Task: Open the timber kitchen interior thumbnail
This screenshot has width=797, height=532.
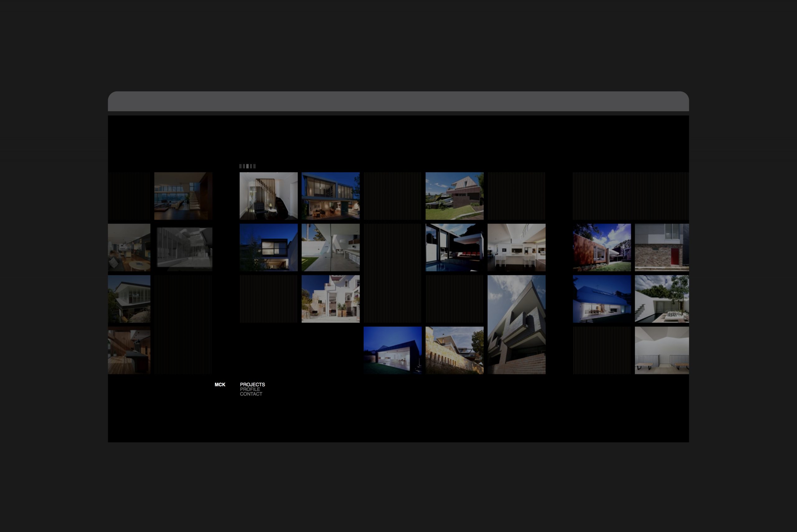Action: 129,351
